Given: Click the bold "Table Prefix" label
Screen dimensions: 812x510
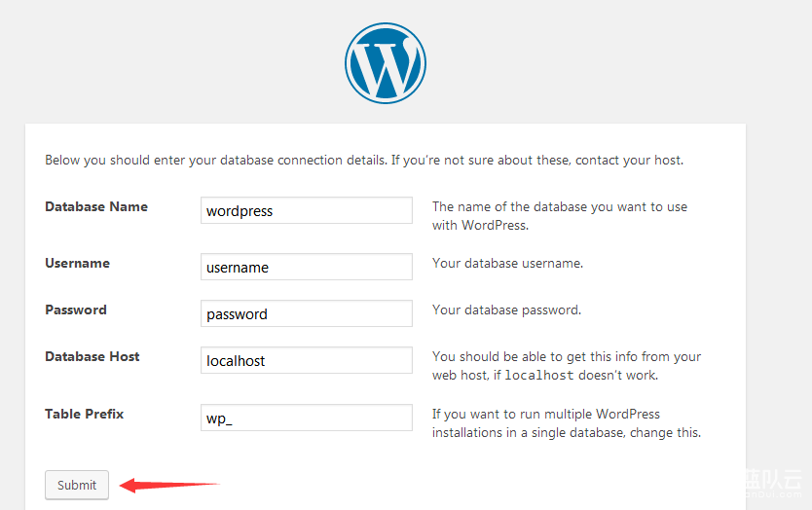Looking at the screenshot, I should point(85,414).
